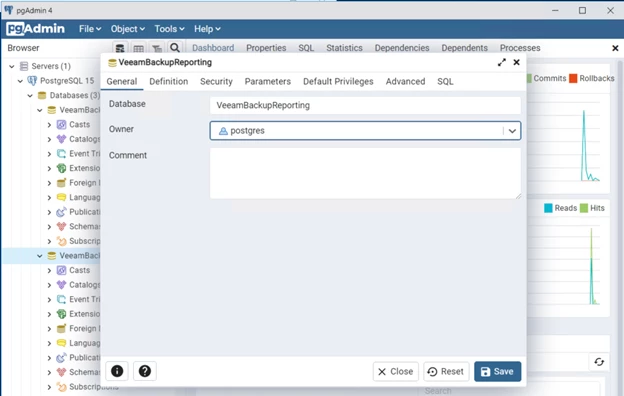Click the Casts icon under first database
Viewport: 624px width, 396px height.
[61, 125]
